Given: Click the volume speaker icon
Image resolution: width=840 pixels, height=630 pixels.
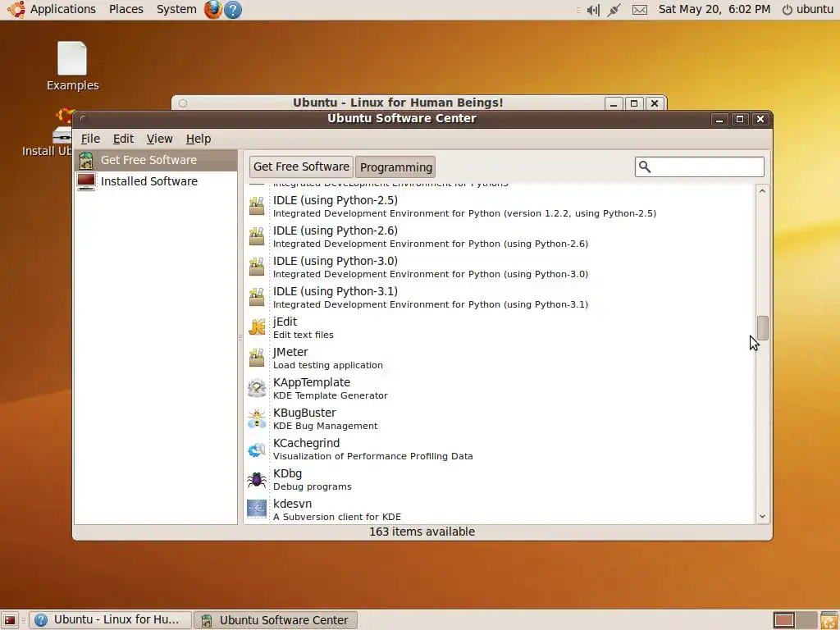Looking at the screenshot, I should (593, 10).
